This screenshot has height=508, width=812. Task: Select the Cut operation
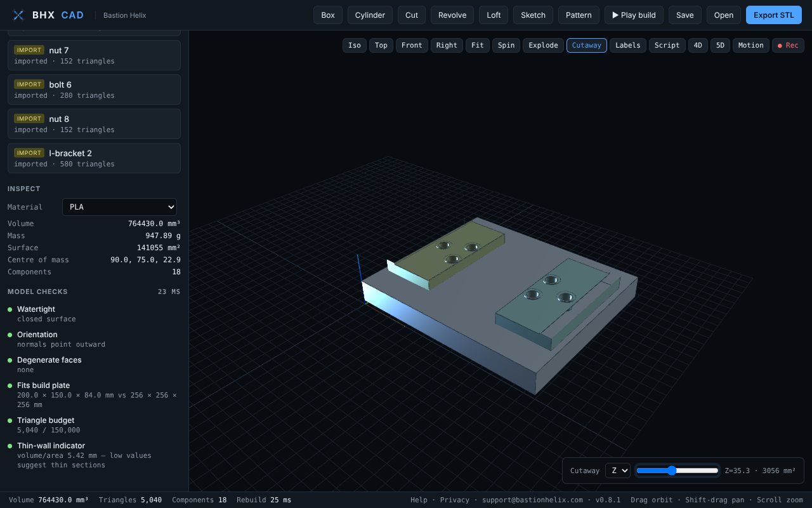[412, 15]
